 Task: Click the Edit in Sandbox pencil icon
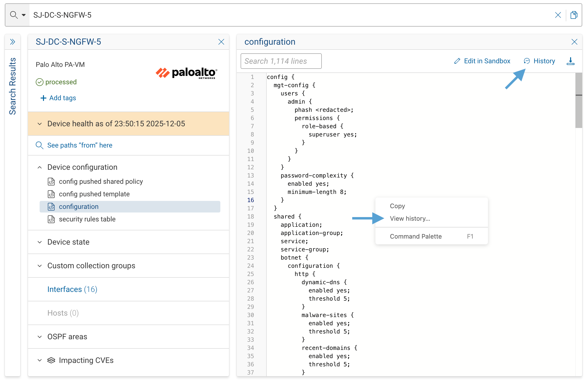click(457, 61)
